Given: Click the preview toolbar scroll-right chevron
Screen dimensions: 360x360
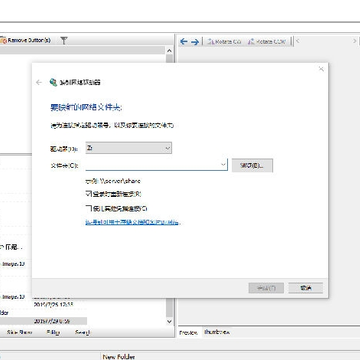Looking at the screenshot, I should [x=354, y=41].
